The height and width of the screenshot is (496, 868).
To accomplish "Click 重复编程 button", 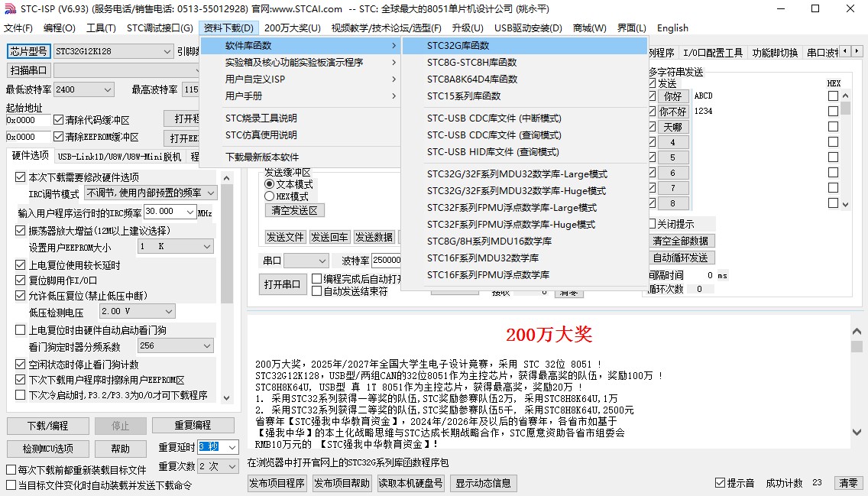I will [193, 425].
